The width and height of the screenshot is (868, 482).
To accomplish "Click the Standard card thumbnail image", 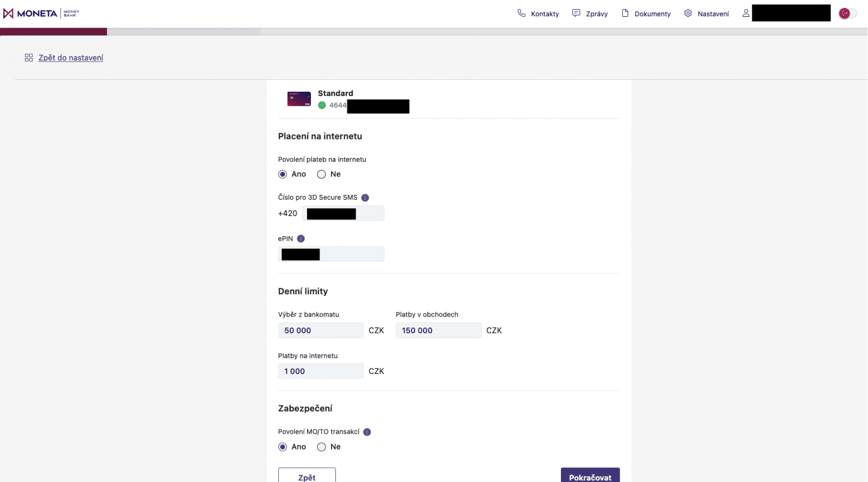I will tap(299, 99).
